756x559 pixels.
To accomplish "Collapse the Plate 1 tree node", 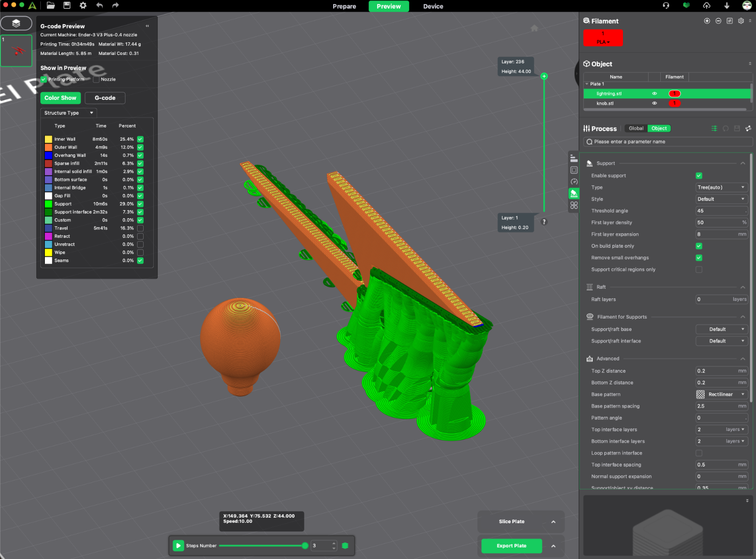I will pos(587,84).
